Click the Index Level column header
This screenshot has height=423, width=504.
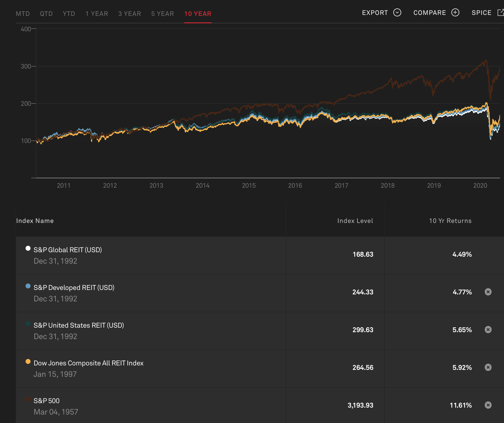[x=355, y=221]
